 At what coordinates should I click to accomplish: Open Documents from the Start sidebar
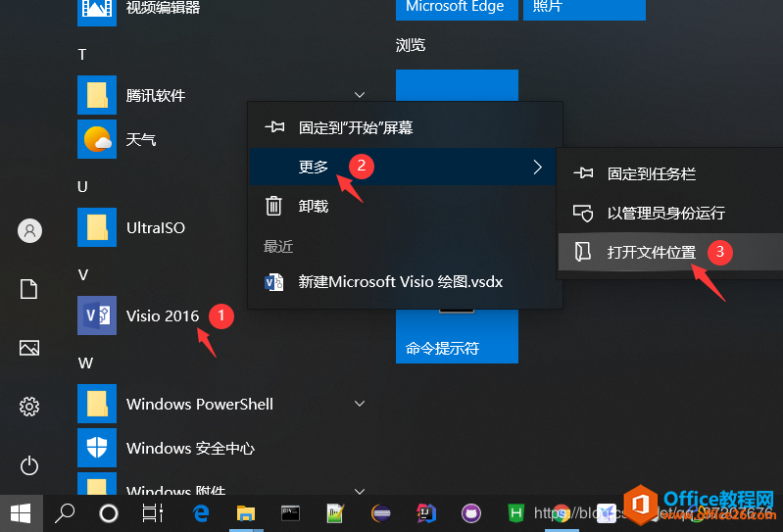click(29, 289)
